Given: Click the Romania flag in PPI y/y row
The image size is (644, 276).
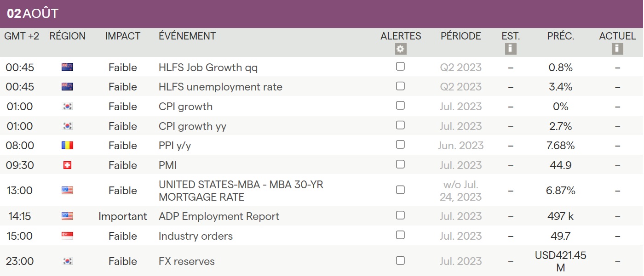Looking at the screenshot, I should coord(67,146).
